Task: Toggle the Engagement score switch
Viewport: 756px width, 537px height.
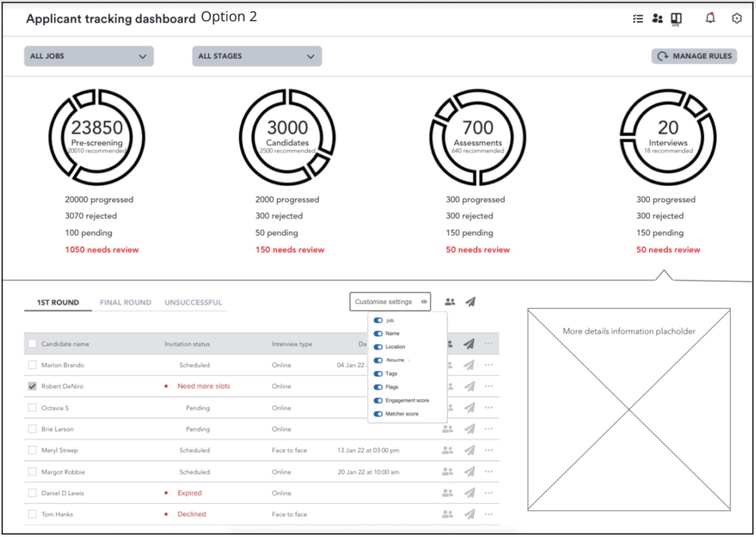Action: coord(378,400)
